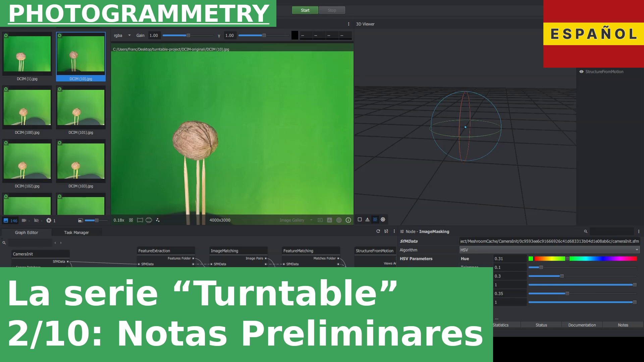Adjust the gamma slider

point(264,36)
